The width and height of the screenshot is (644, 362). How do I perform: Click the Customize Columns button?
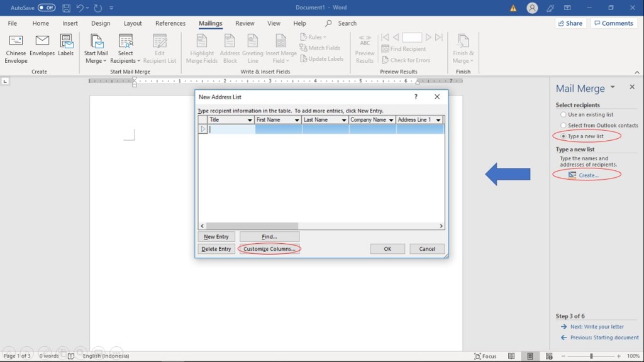[269, 249]
